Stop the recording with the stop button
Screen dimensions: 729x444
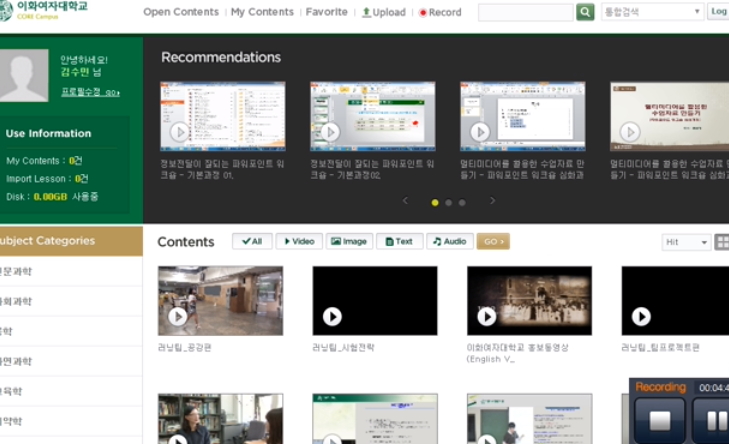pos(660,419)
